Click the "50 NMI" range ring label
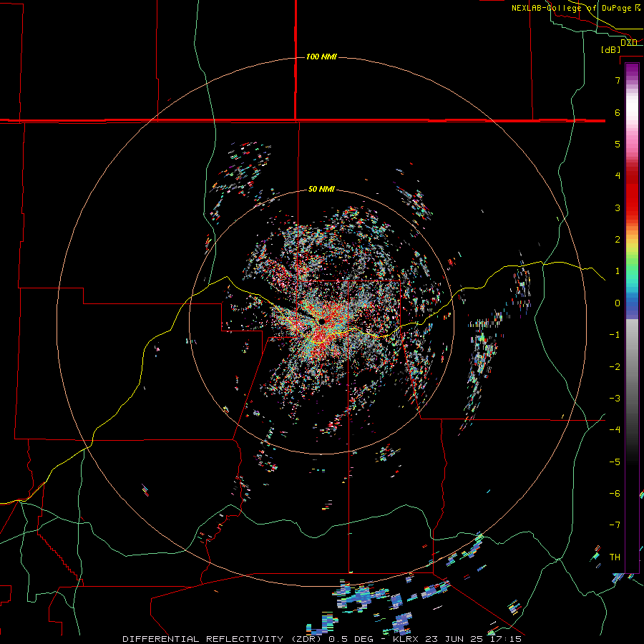 (x=321, y=190)
